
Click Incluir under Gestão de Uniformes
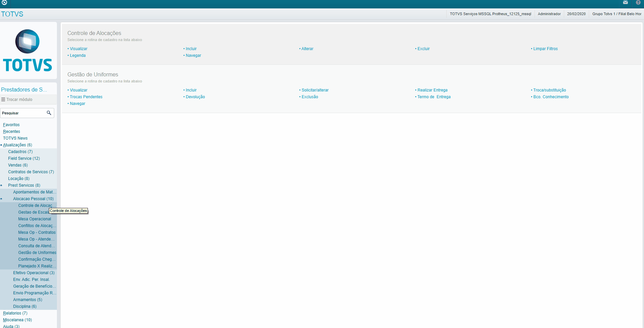point(191,90)
